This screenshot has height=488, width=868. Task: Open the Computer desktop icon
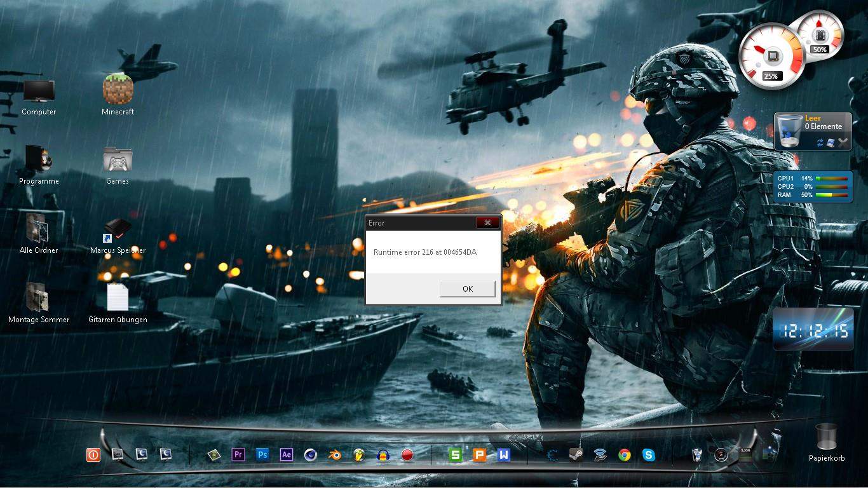39,97
